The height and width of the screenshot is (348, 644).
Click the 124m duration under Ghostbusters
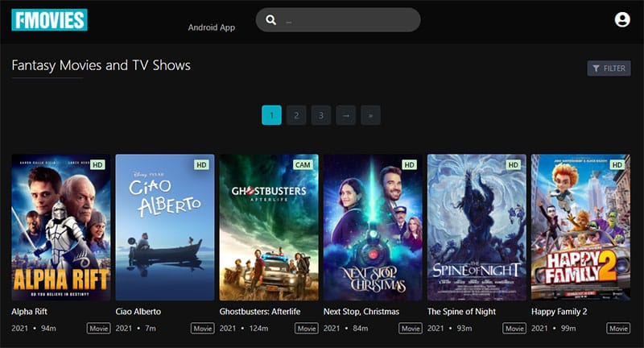[258, 329]
